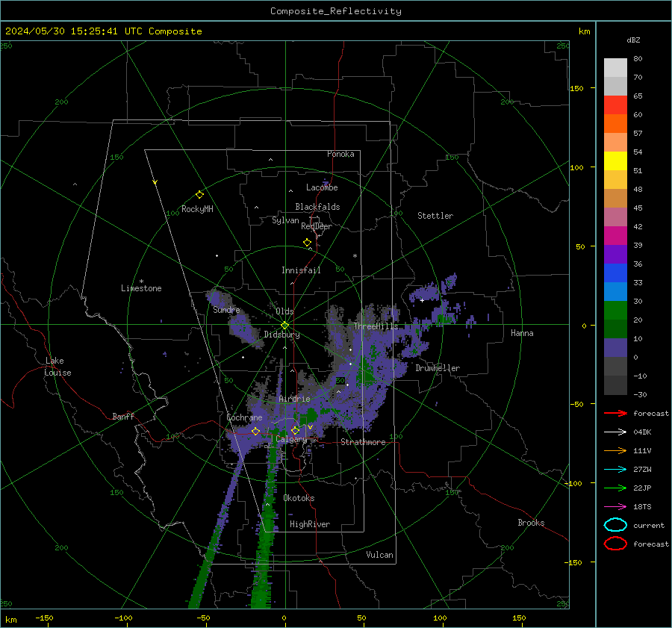Click the RedDeer city label

[317, 226]
